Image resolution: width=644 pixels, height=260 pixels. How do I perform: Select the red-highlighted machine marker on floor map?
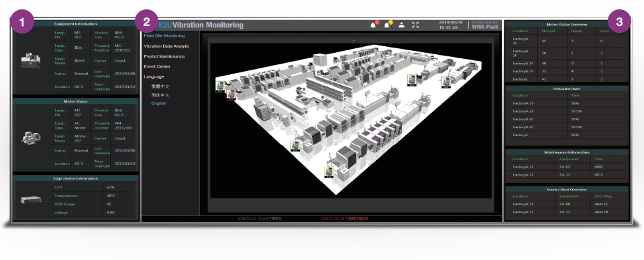coord(231,94)
